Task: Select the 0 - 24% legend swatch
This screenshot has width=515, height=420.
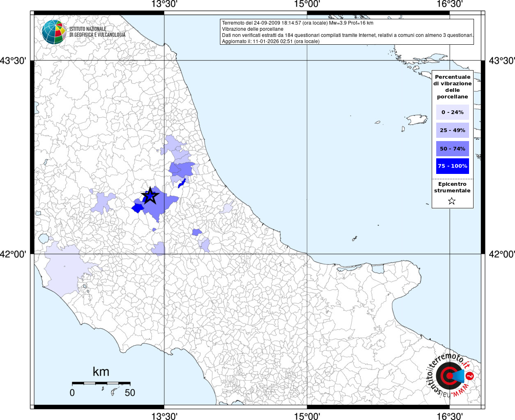Action: coord(452,112)
